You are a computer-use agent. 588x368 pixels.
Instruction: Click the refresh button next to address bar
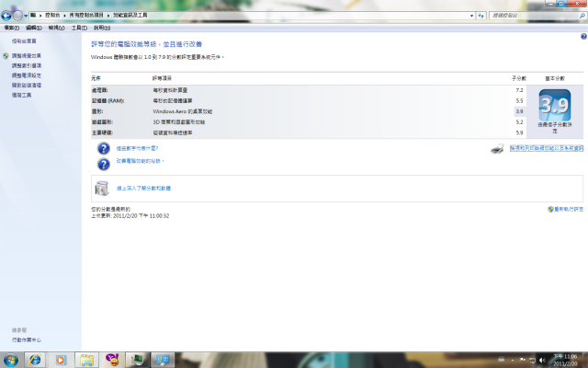tap(481, 16)
